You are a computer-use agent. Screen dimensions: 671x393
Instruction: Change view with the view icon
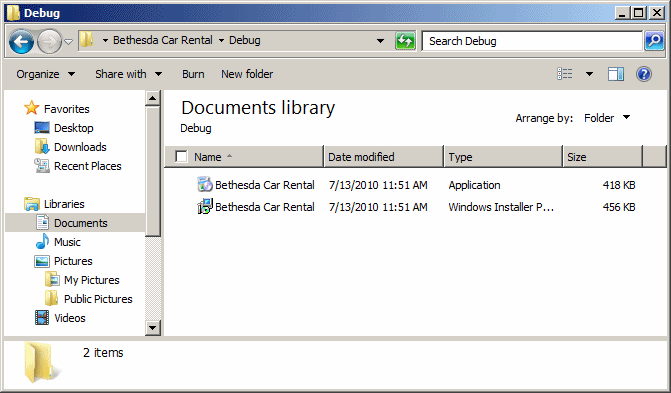tap(565, 74)
